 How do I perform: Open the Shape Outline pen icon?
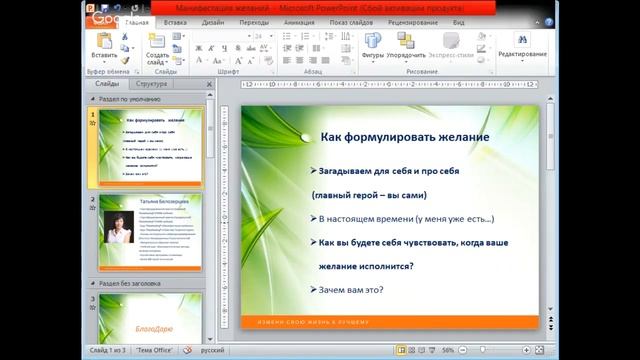click(482, 49)
